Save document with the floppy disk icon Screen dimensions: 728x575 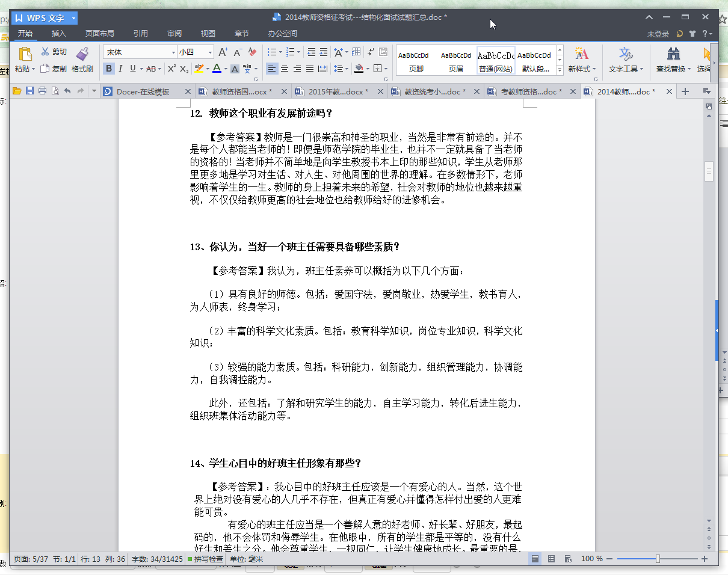(x=29, y=91)
